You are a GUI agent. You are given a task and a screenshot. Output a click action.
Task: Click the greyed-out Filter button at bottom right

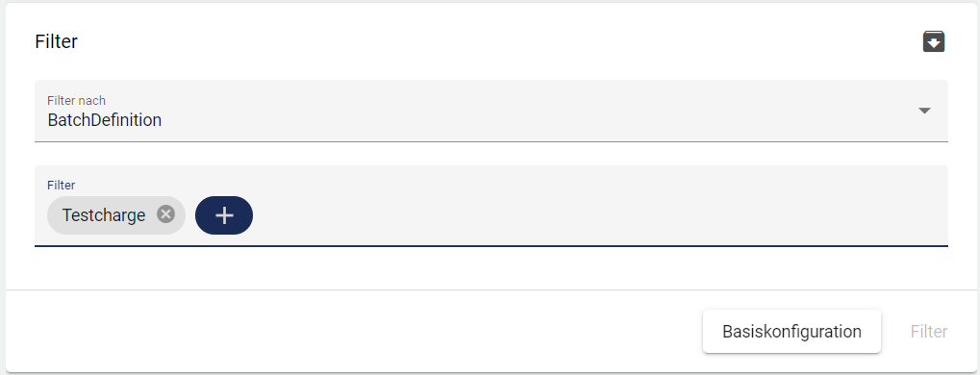pos(929,331)
